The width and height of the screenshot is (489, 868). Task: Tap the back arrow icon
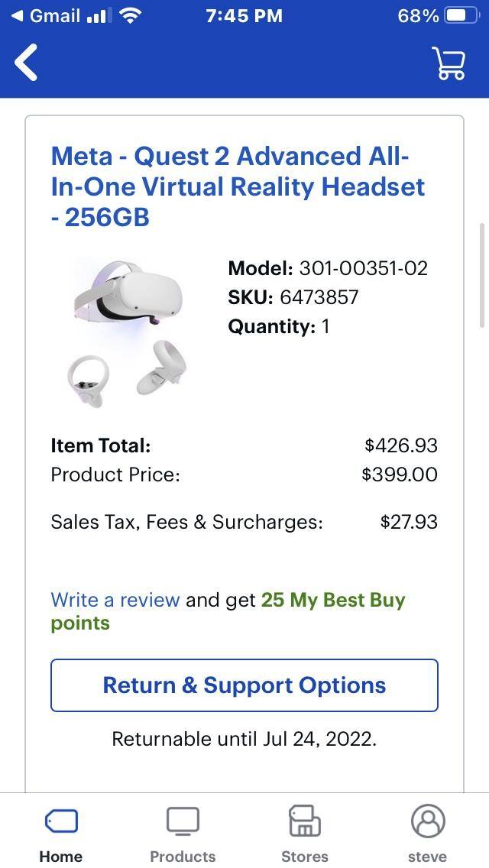(27, 63)
